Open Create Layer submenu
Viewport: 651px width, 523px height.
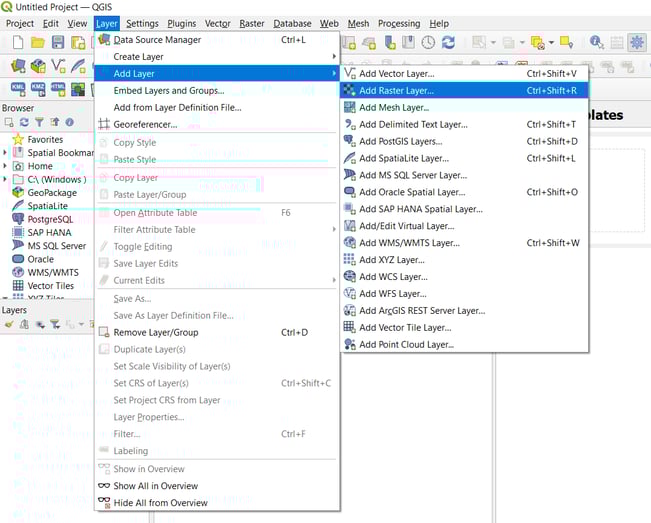(217, 56)
